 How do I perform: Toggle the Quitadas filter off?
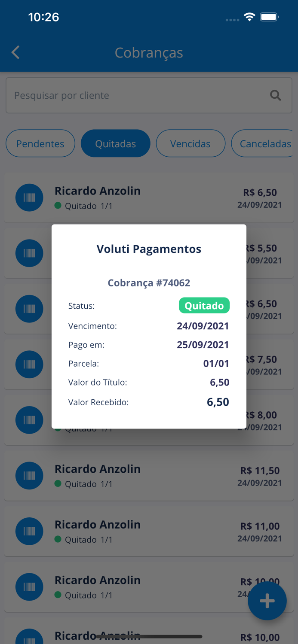(115, 143)
